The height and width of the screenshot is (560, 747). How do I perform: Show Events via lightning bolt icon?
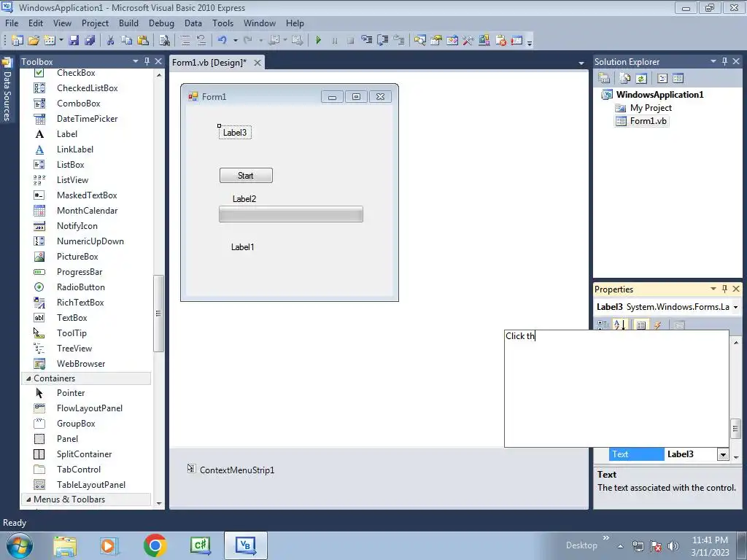(657, 324)
